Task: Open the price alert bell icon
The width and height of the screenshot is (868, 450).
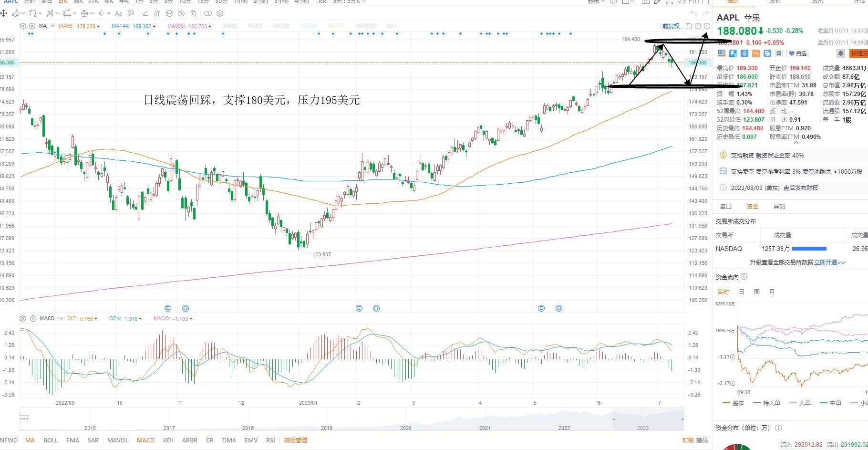Action: 841,53
